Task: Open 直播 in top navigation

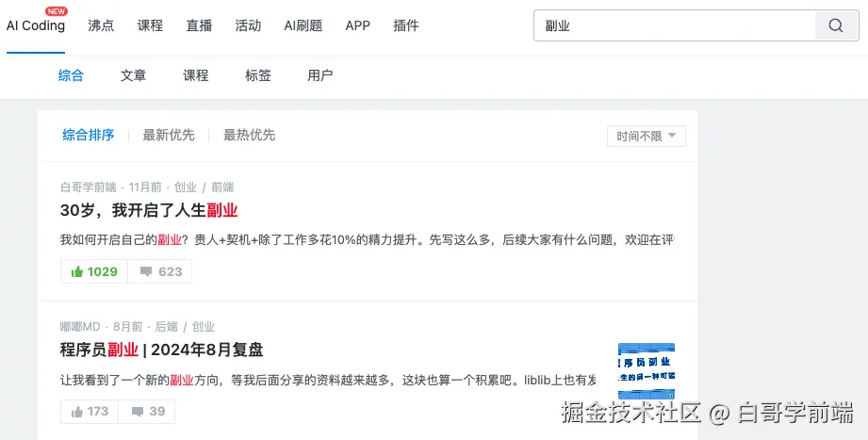Action: [x=199, y=25]
